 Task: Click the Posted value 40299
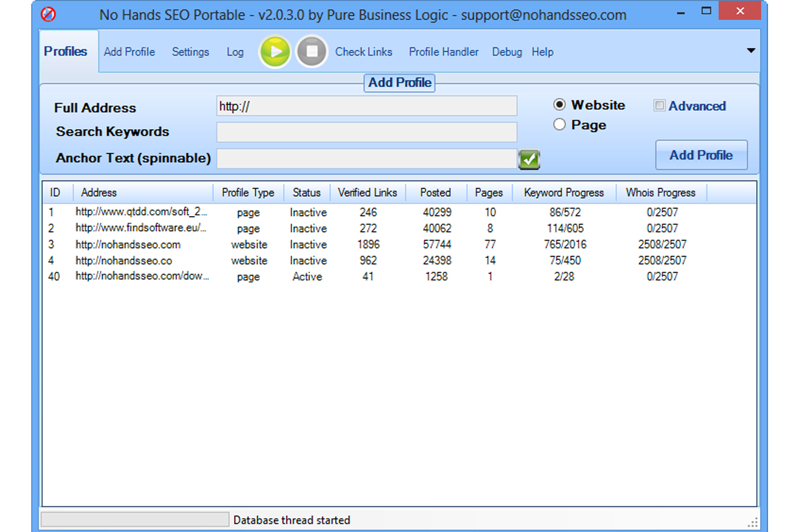click(x=438, y=213)
